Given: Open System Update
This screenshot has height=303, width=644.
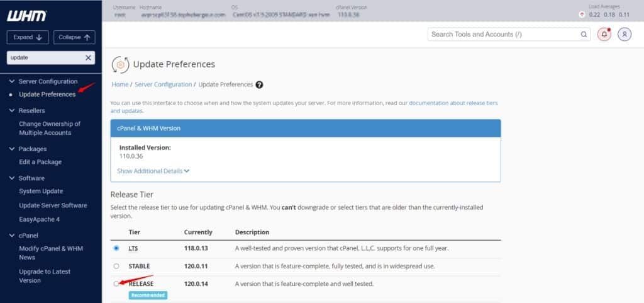Looking at the screenshot, I should coord(41,191).
